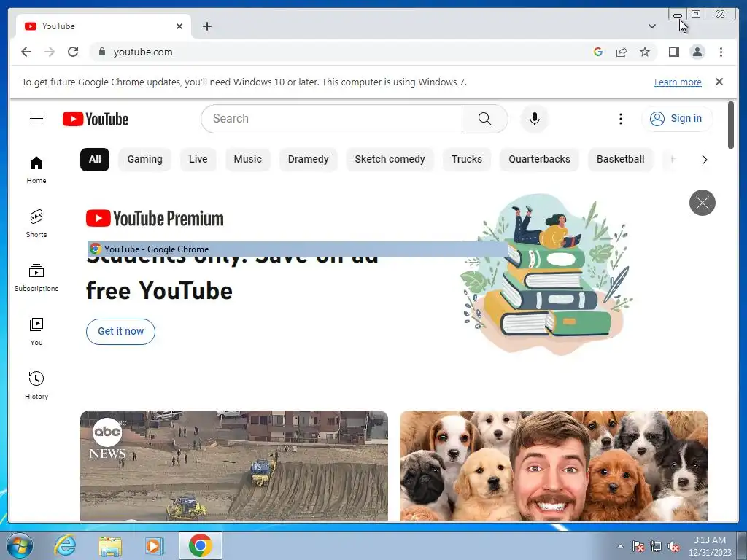
Task: Open the YouTube hamburger guide menu
Action: (36, 119)
